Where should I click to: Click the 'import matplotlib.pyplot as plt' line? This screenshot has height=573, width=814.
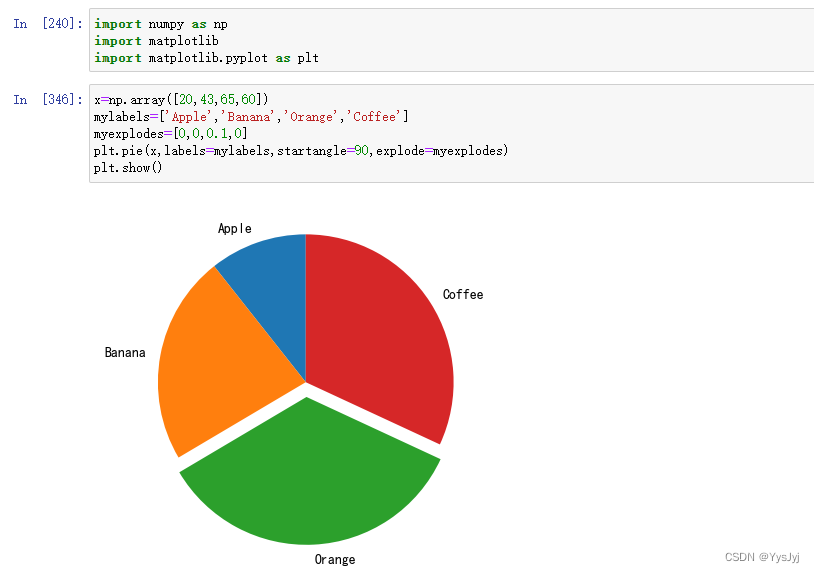206,58
